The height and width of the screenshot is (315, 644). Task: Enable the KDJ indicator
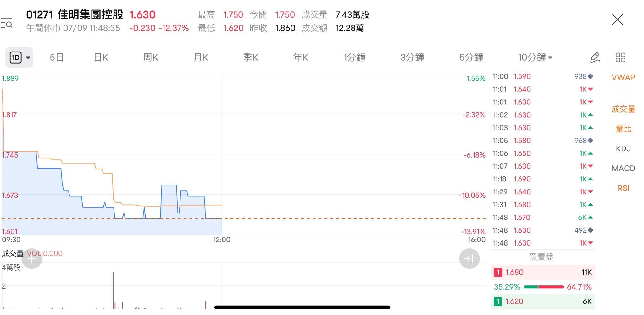(623, 148)
